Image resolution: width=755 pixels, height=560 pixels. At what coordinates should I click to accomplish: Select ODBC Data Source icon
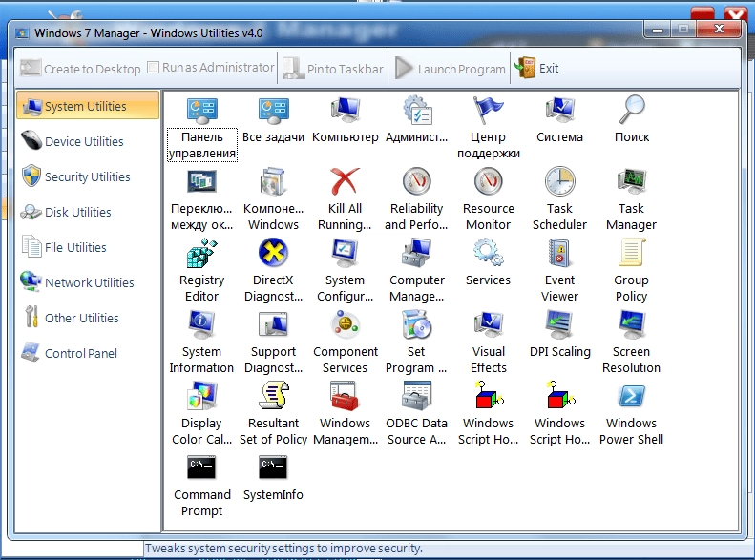(x=417, y=397)
